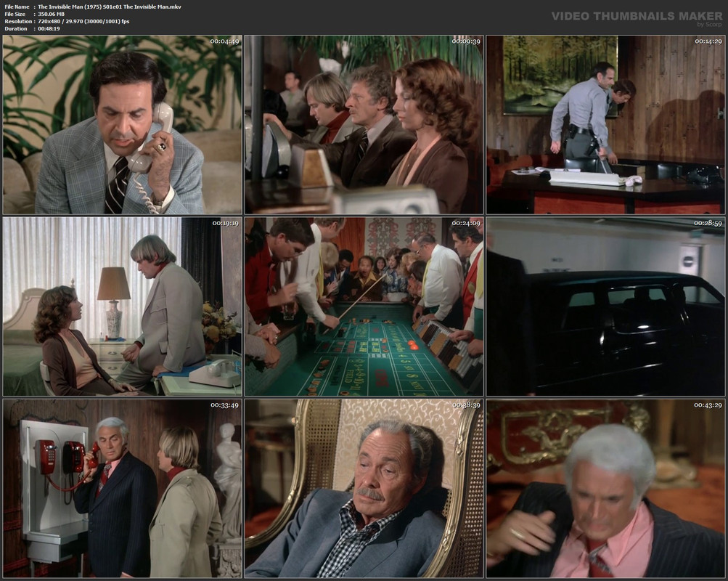Select the thumbnail stamped 00:04:49
The width and height of the screenshot is (728, 581).
(x=122, y=124)
